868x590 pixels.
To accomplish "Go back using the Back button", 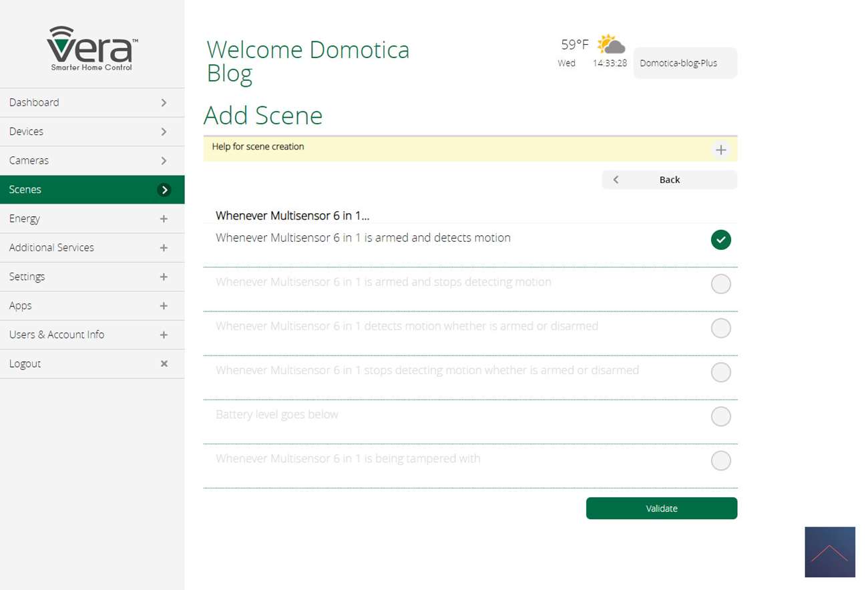I will click(669, 180).
